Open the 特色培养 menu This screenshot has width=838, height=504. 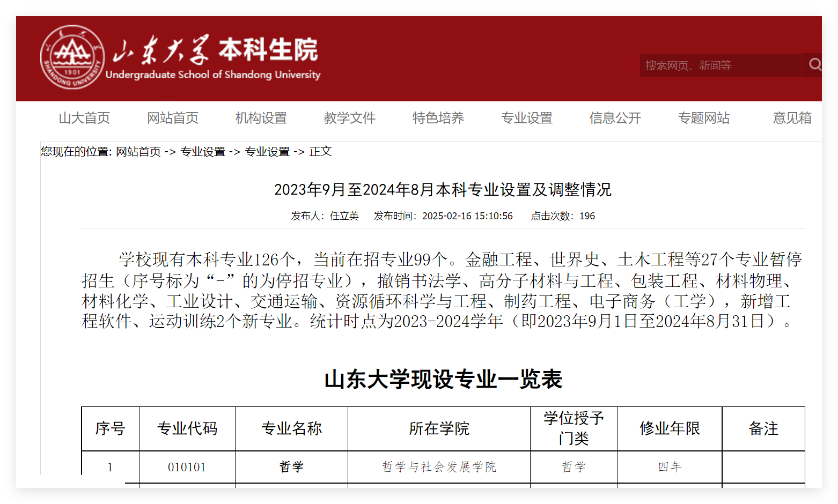coord(438,118)
